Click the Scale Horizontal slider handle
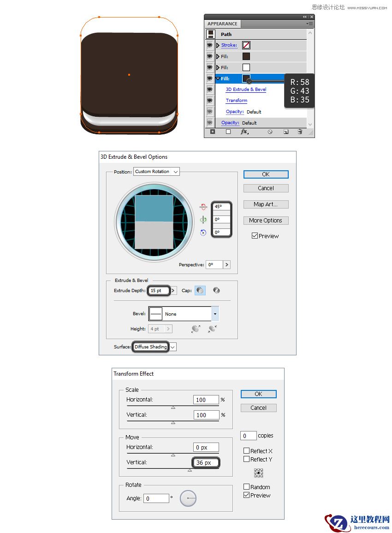The height and width of the screenshot is (533, 392). 173,407
